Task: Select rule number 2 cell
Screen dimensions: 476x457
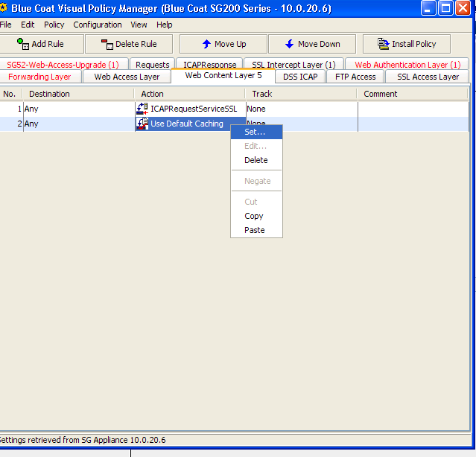Action: click(11, 124)
